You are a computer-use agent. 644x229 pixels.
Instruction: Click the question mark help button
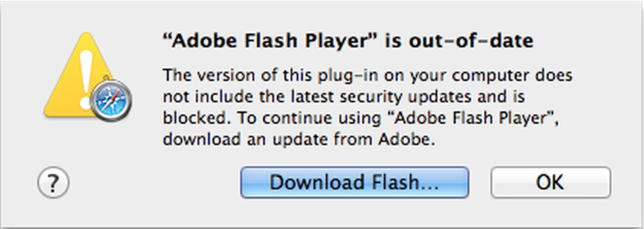click(x=53, y=183)
